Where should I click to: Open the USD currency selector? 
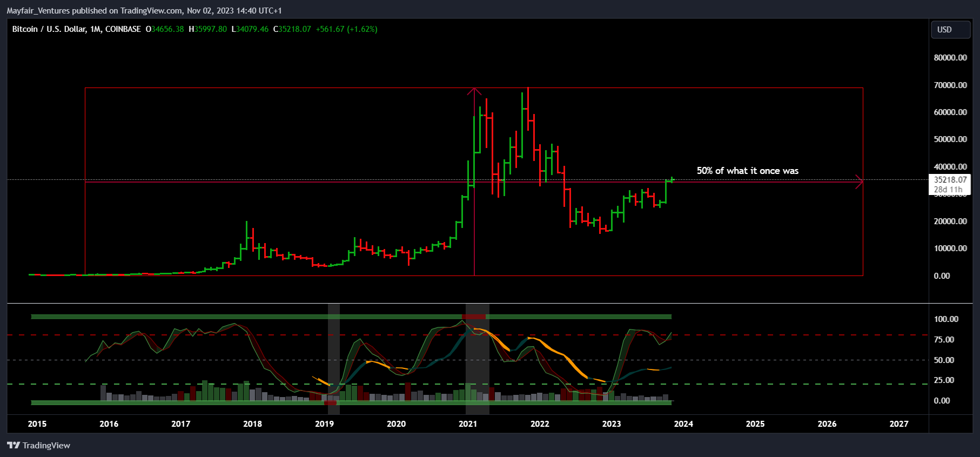pos(951,30)
